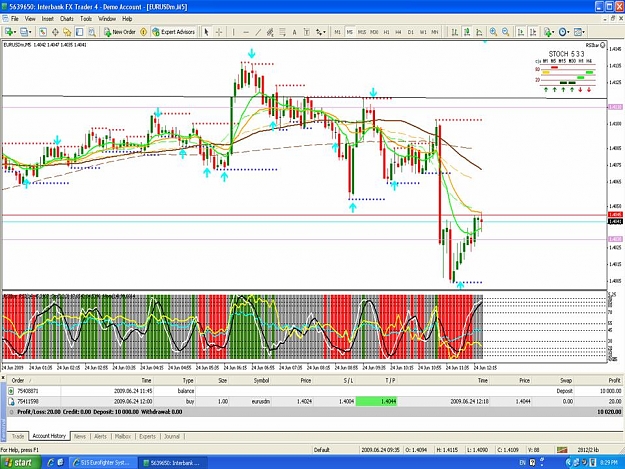Select the text label 'T' tool
Image resolution: width=625 pixels, height=469 pixels.
tap(307, 32)
